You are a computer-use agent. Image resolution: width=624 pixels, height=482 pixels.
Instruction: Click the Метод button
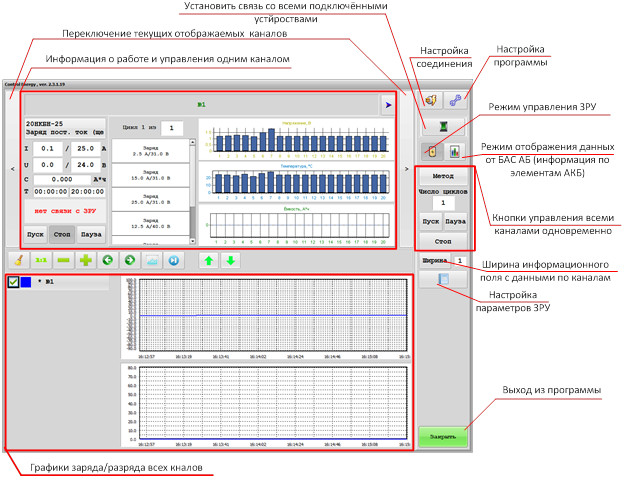click(x=444, y=176)
